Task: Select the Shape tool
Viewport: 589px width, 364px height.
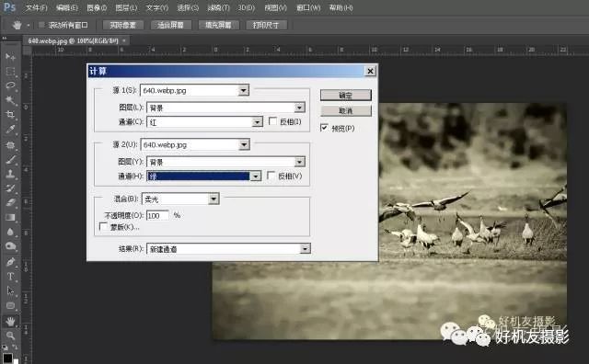Action: 10,305
